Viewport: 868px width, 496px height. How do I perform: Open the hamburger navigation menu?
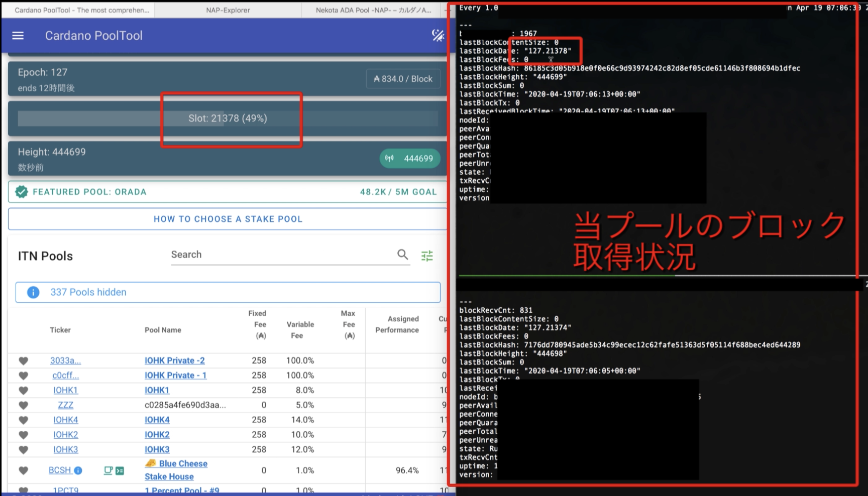(18, 36)
